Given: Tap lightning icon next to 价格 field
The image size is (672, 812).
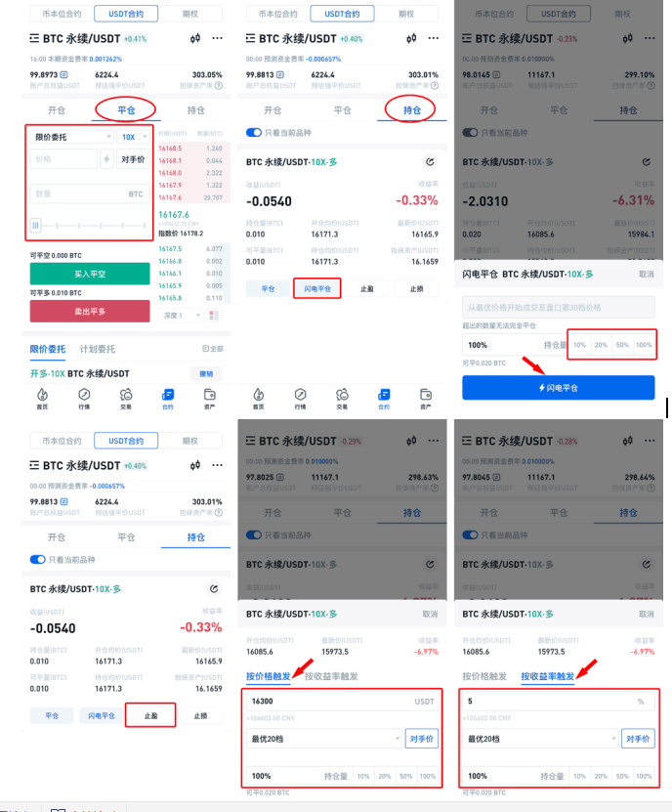Looking at the screenshot, I should point(106,159).
